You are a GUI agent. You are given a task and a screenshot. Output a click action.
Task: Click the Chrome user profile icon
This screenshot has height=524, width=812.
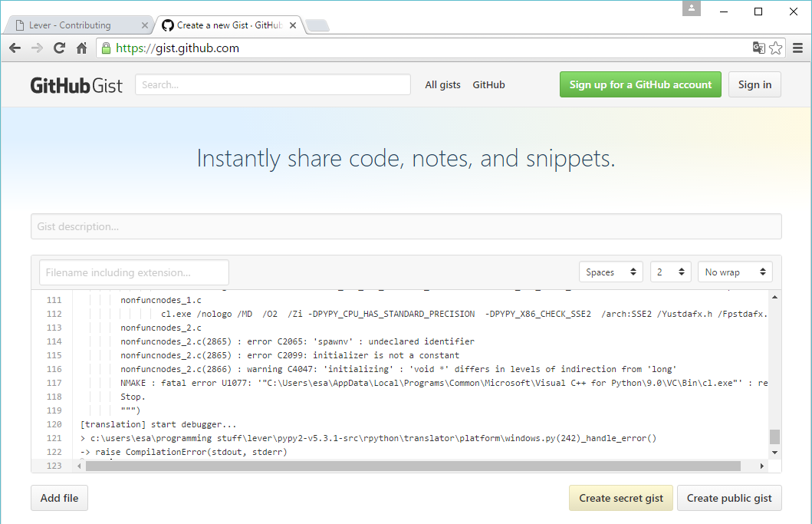tap(692, 9)
